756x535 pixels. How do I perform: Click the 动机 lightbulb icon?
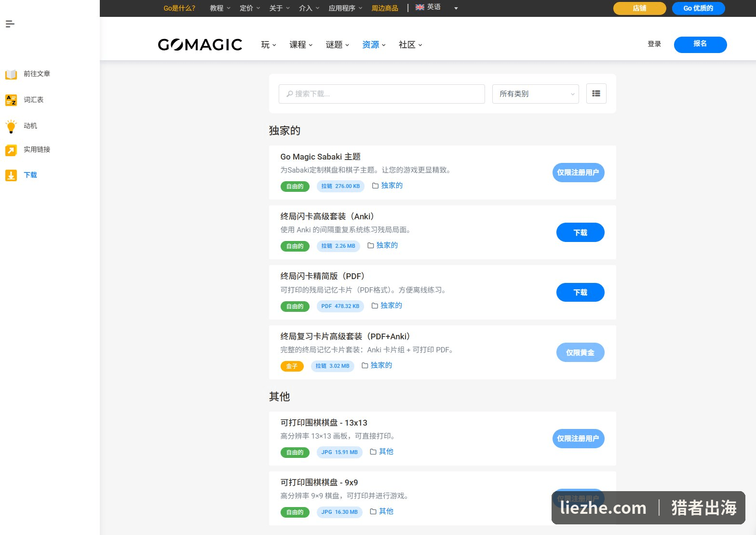click(11, 126)
